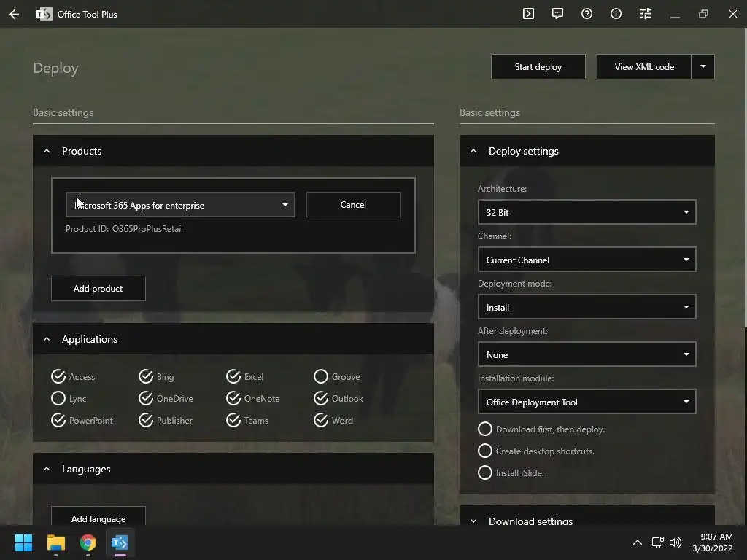Click View XML code button

(x=644, y=66)
